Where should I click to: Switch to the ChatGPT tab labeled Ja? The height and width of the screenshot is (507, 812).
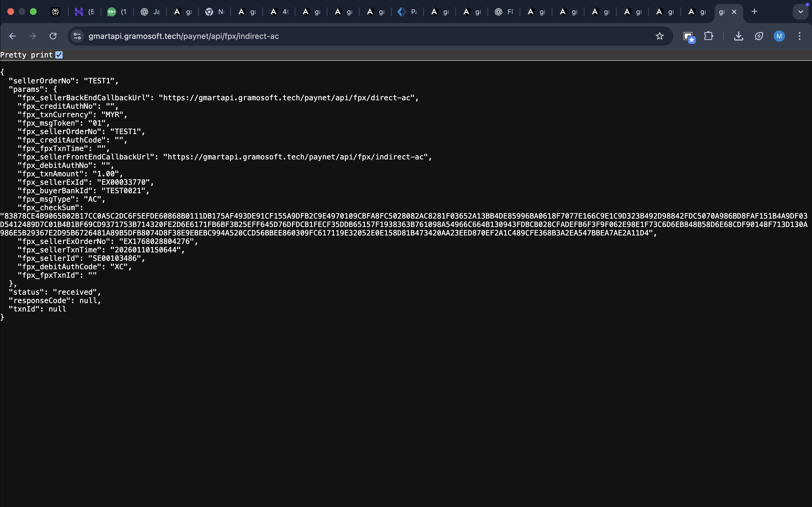(x=150, y=12)
